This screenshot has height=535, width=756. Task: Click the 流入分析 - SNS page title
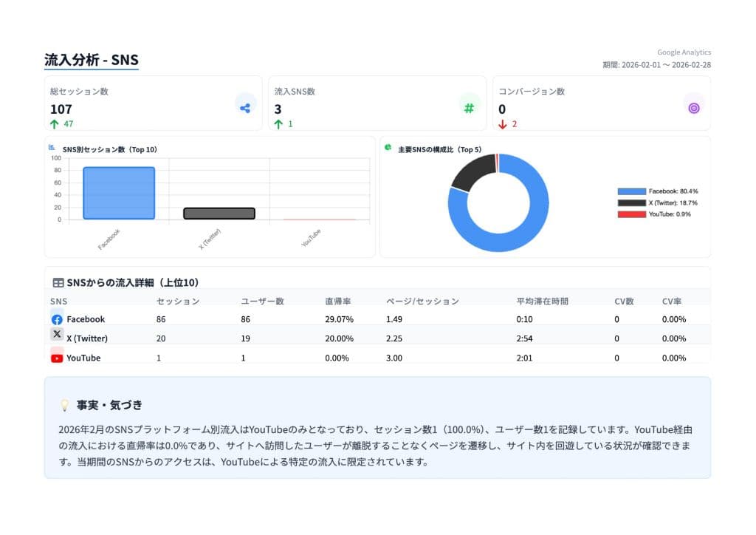(92, 61)
